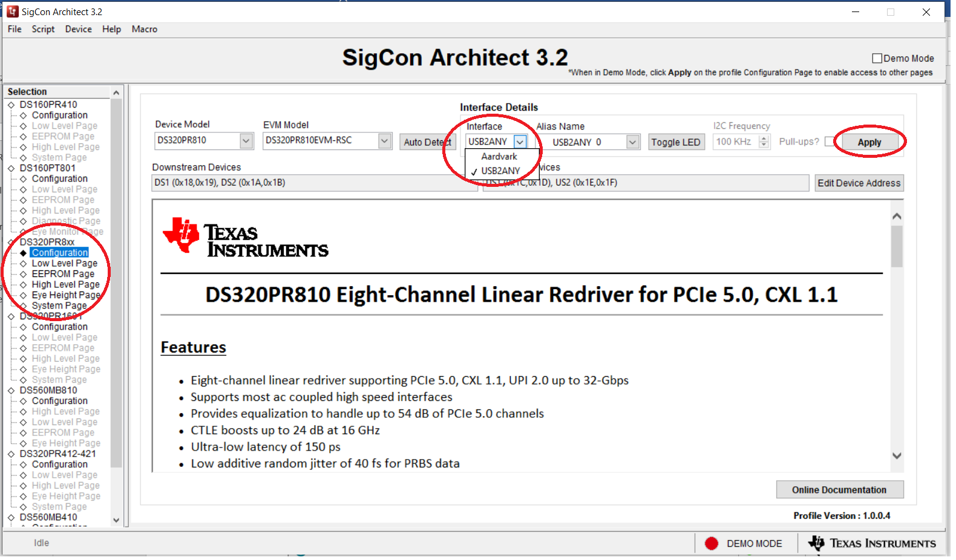Image resolution: width=956 pixels, height=560 pixels.
Task: Open Low Level Page under DS320PR8xx
Action: coord(65,264)
